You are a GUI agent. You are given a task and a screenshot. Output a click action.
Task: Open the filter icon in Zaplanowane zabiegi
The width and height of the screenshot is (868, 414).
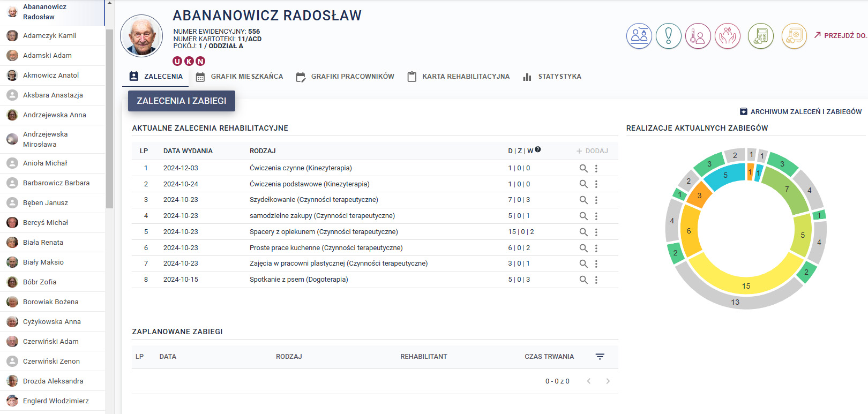[600, 357]
